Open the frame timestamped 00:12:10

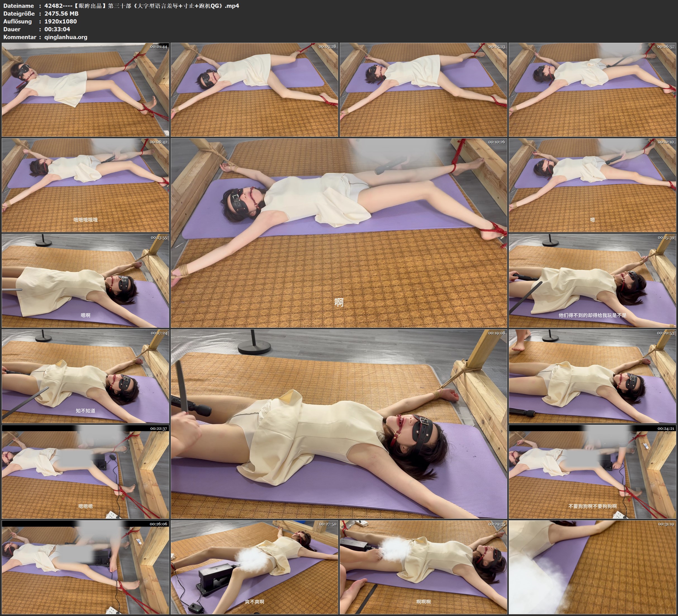592,185
